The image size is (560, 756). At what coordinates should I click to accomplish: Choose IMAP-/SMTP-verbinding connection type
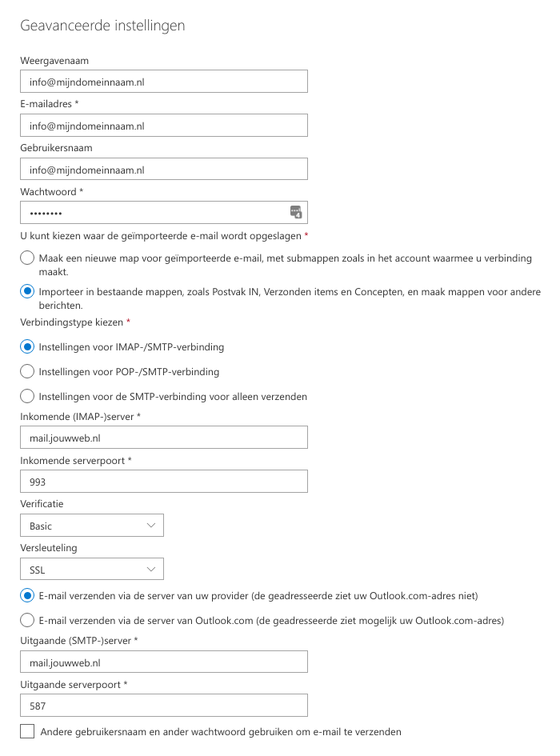click(x=27, y=347)
